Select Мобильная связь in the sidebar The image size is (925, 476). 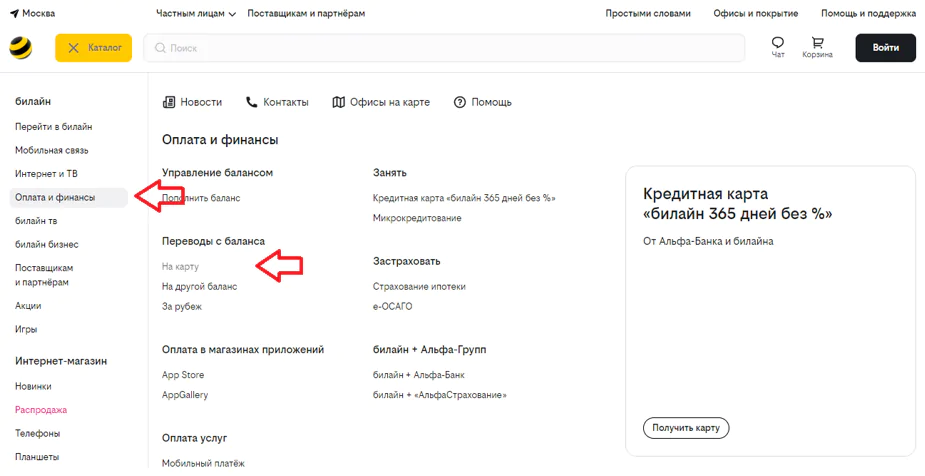pos(51,150)
